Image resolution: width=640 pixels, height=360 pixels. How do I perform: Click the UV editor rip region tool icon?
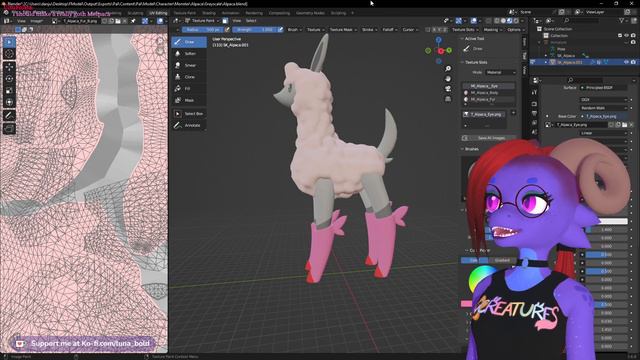pos(9,129)
